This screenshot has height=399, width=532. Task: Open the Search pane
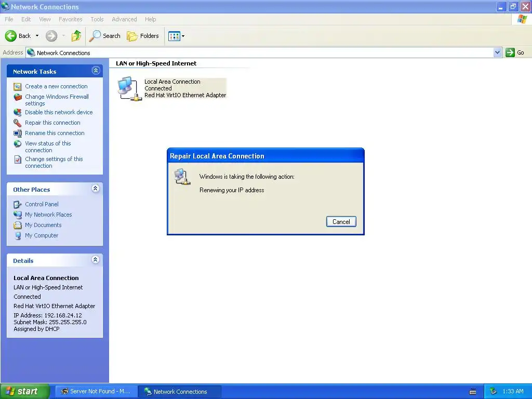point(104,36)
